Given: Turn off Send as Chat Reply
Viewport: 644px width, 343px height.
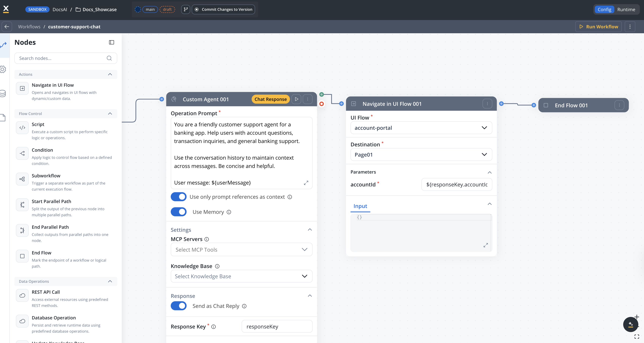Looking at the screenshot, I should pyautogui.click(x=178, y=306).
